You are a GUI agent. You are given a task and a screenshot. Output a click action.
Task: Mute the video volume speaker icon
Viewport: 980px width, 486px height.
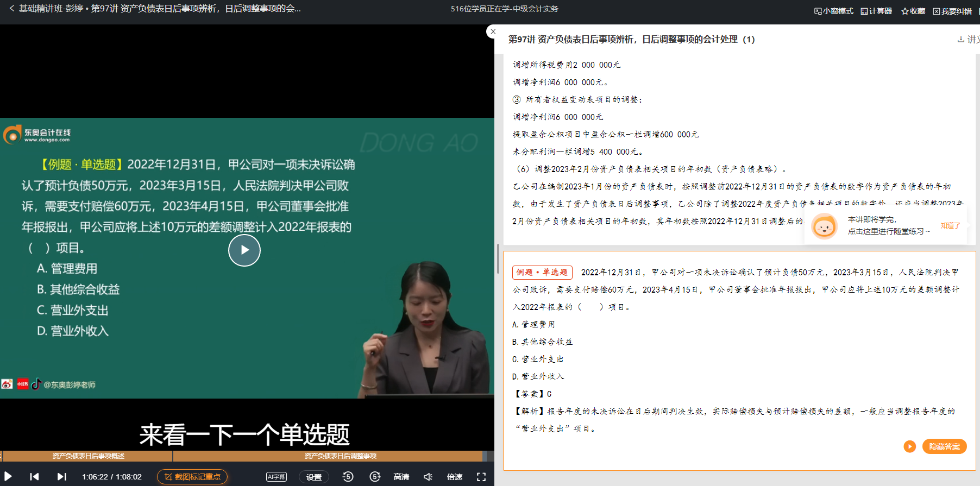coord(428,477)
